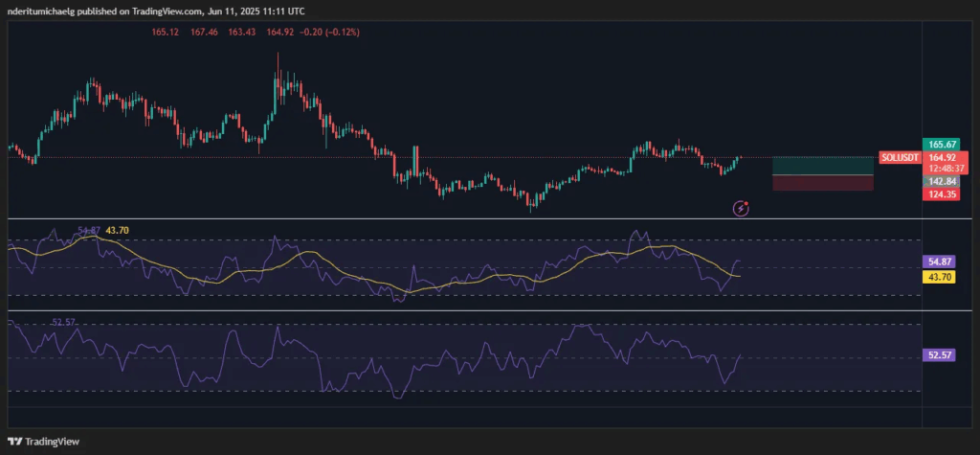This screenshot has width=980, height=455.
Task: Click the red 124.35 stop price label
Action: coord(940,194)
